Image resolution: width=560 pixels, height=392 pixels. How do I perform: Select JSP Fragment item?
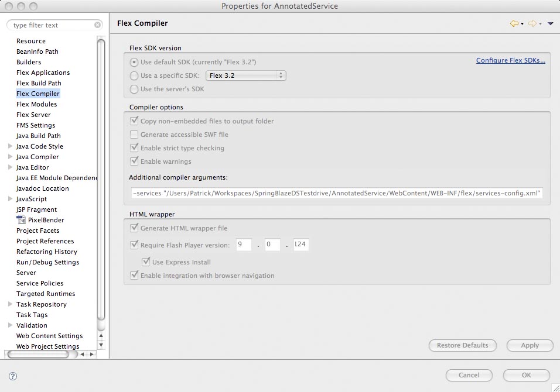pos(36,209)
